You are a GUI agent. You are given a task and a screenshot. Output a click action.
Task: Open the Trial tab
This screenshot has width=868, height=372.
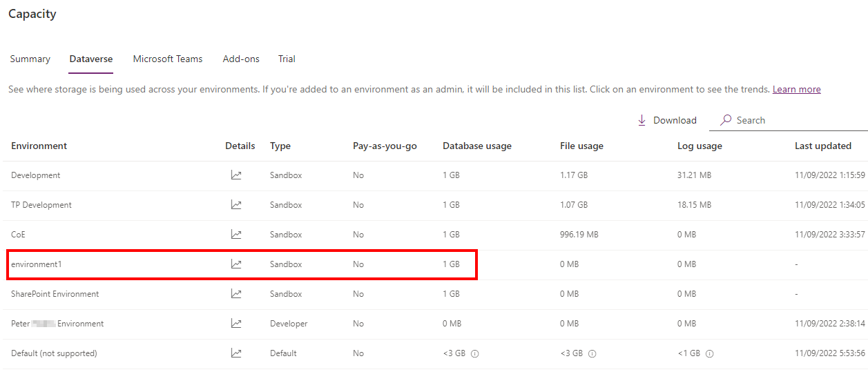pos(287,59)
